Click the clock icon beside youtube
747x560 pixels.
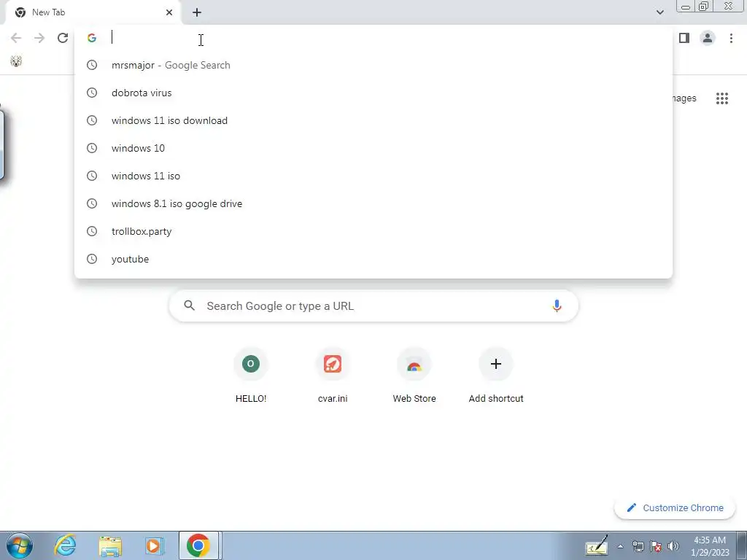point(92,259)
